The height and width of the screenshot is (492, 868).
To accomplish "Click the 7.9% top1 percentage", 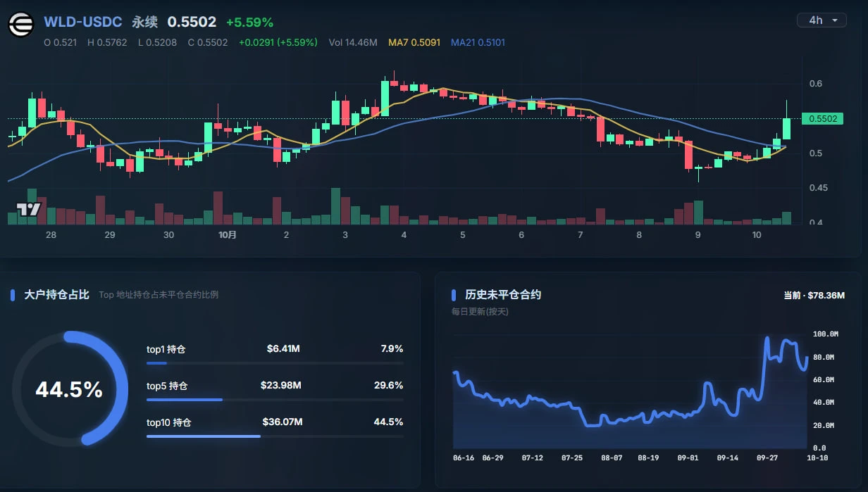I will [391, 348].
